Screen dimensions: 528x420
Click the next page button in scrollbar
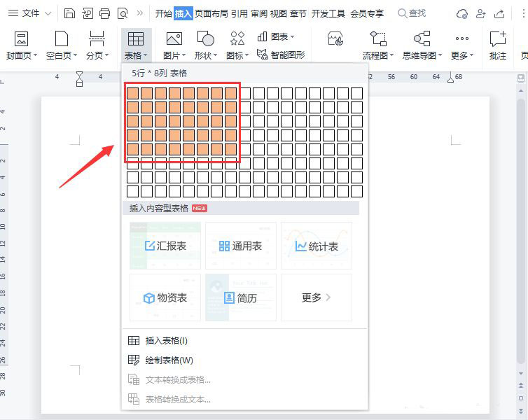tap(521, 412)
